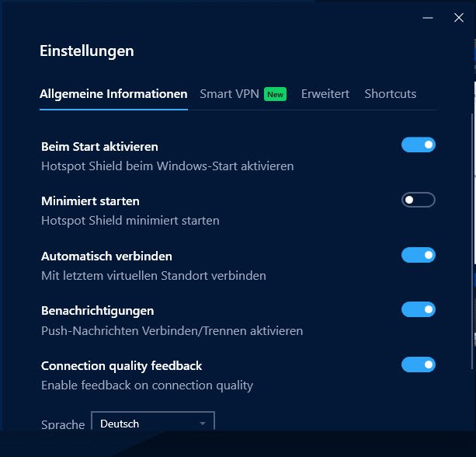
Task: Click the Sprache label
Action: (63, 424)
